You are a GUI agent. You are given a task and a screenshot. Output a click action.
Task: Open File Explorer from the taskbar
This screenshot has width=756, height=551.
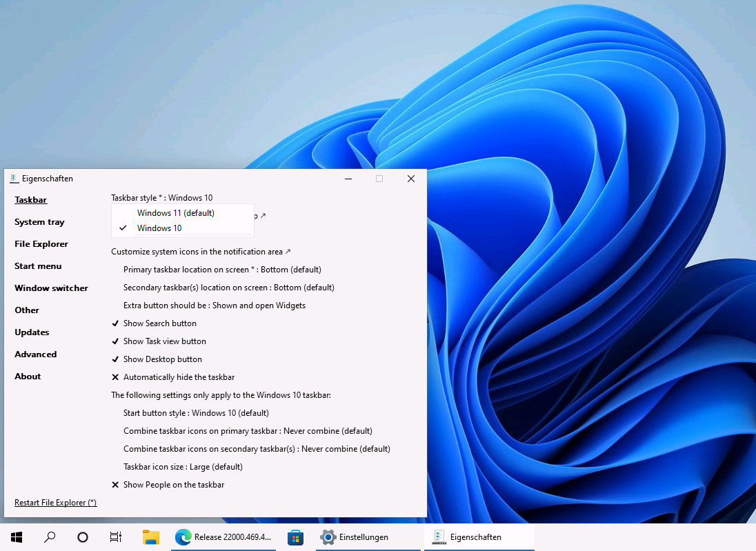pyautogui.click(x=151, y=537)
